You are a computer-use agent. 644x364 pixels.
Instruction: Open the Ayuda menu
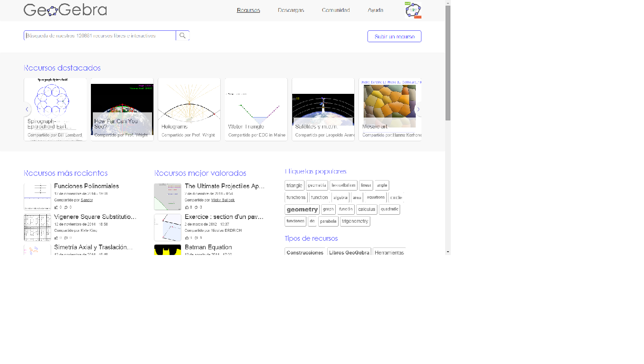click(376, 10)
